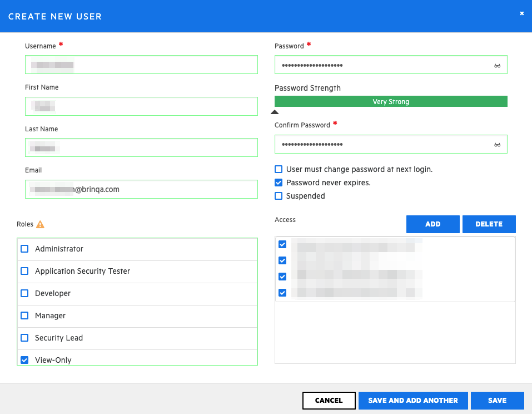Viewport: 532px width, 414px height.
Task: Check the Administrator role checkbox
Action: (x=24, y=249)
